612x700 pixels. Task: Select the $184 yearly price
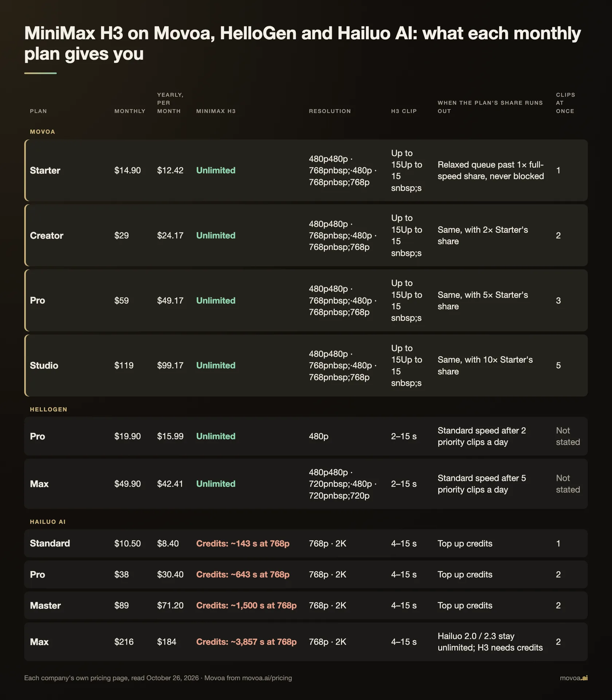point(166,642)
